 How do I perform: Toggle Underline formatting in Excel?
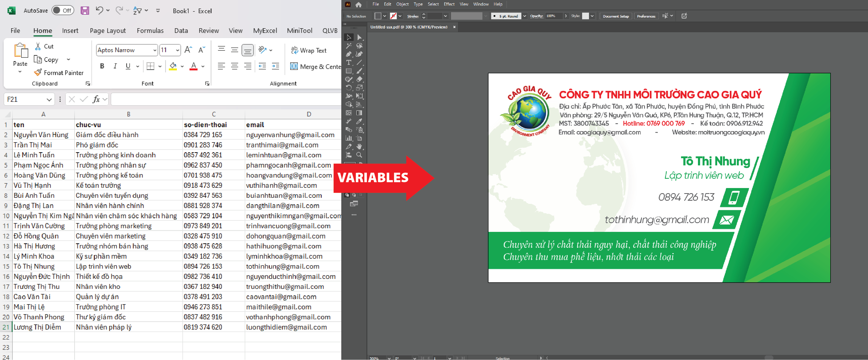pyautogui.click(x=128, y=66)
